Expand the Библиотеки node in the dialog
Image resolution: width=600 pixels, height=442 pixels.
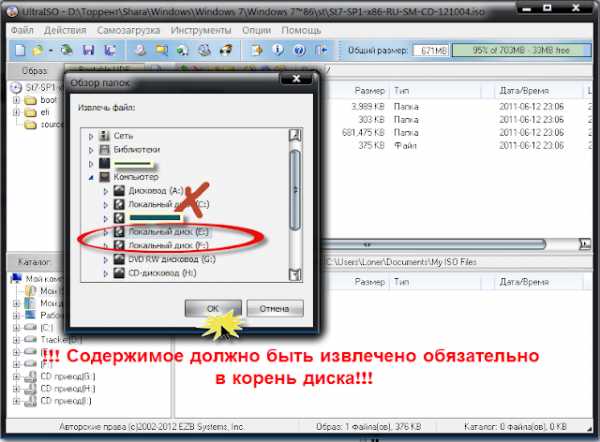point(91,150)
